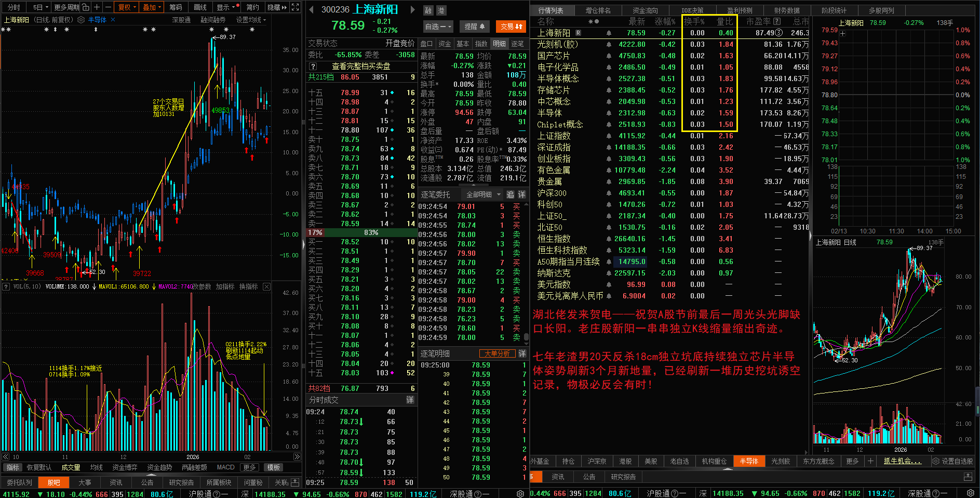This screenshot has height=498, width=980.
Task: Click the fullscreen expand icon
Action: coord(295,7)
